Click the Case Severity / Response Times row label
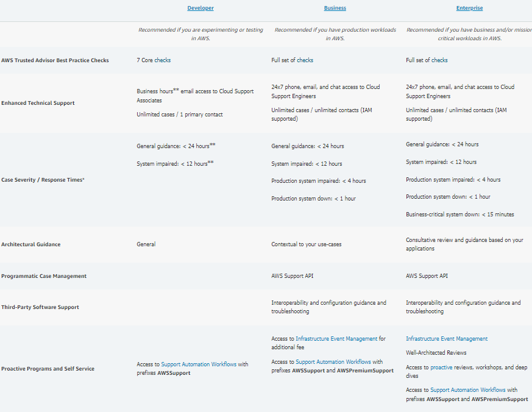 click(x=43, y=180)
